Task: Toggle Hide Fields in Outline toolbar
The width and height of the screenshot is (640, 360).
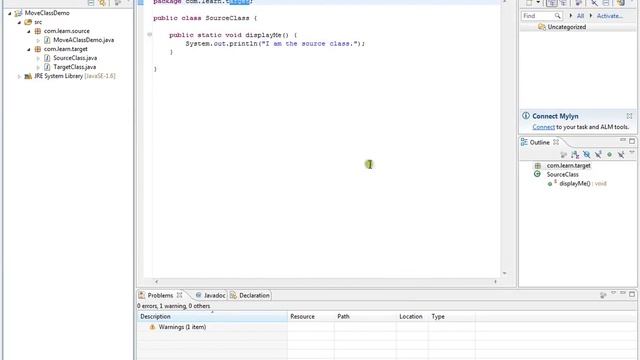Action: [x=587, y=154]
